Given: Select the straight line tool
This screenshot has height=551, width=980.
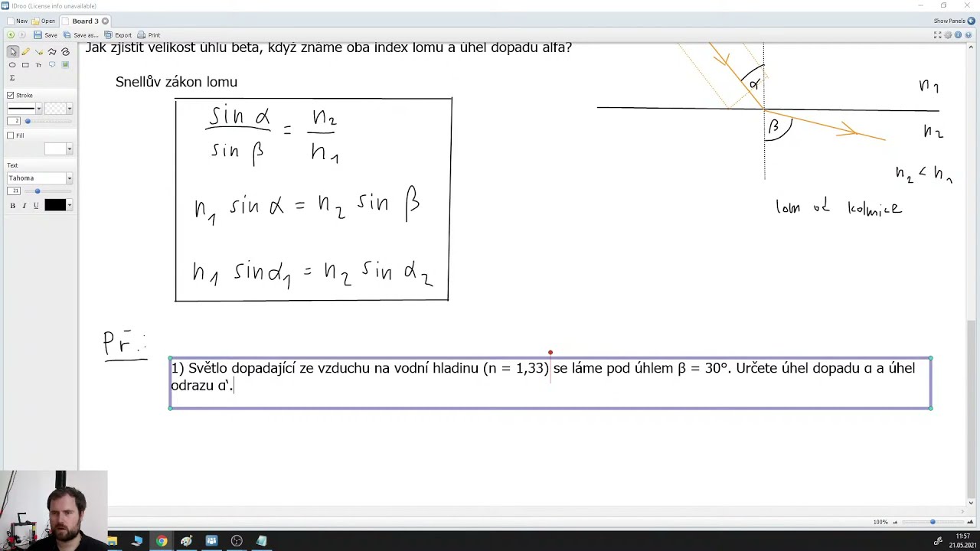Looking at the screenshot, I should tap(39, 52).
